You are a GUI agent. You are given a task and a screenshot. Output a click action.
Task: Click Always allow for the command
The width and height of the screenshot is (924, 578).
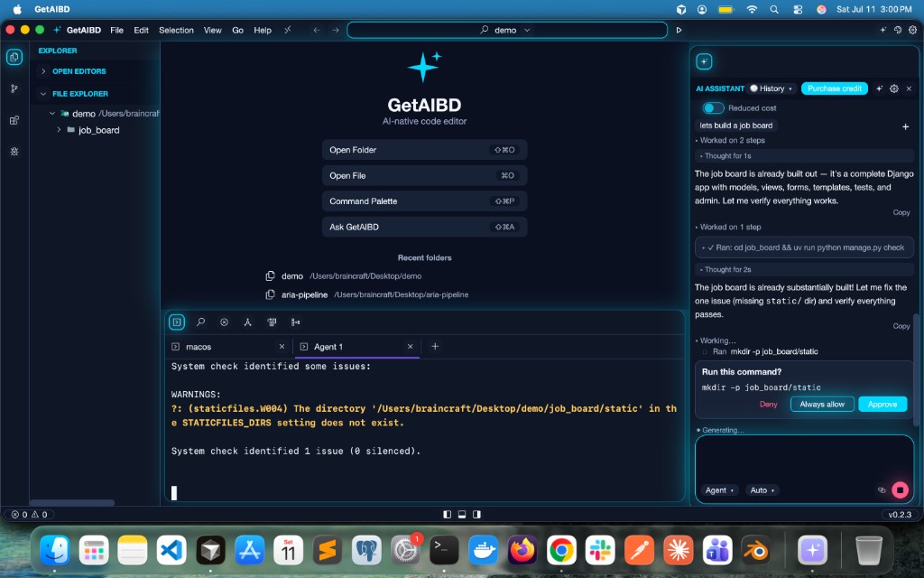(x=822, y=404)
